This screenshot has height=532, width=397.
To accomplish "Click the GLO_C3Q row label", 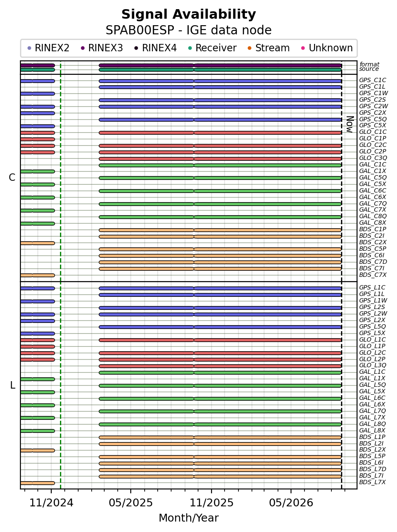I will [373, 158].
